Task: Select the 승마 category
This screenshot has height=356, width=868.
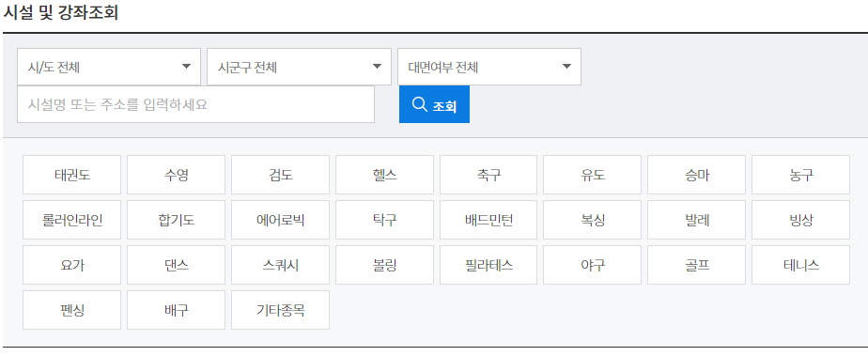Action: 696,175
